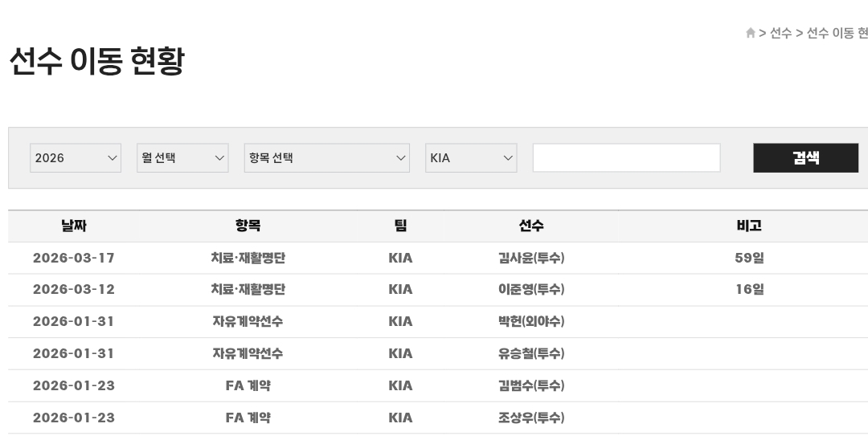Expand the 월 선택 month dropdown
The image size is (868, 440).
(182, 158)
